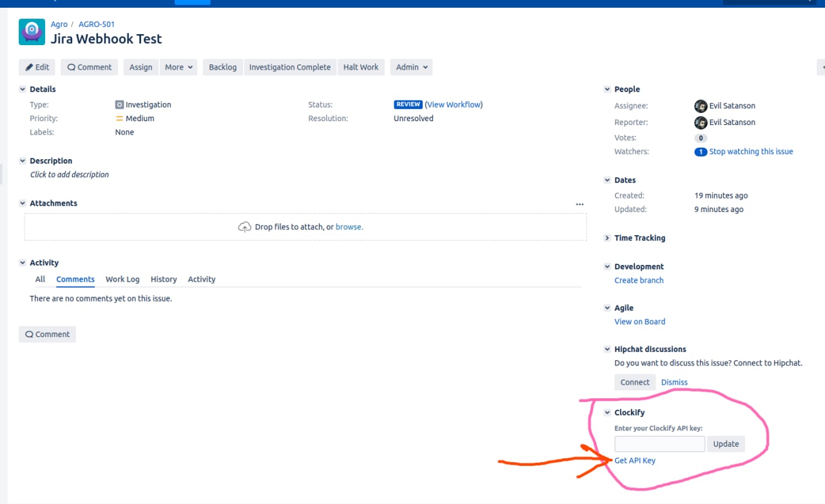Collapse the Development section
Screen dimensions: 825x504
(607, 266)
